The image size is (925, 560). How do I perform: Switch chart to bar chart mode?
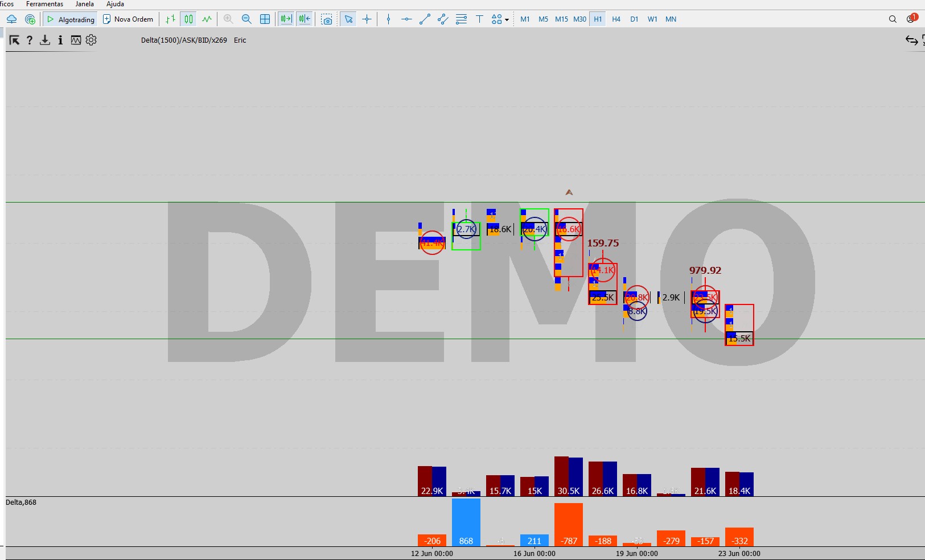[170, 19]
